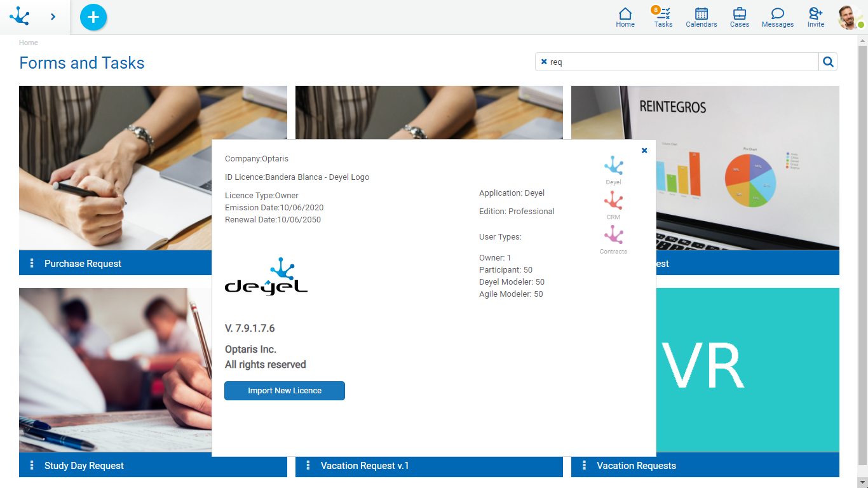
Task: Clear the search text with the x icon
Action: point(544,62)
